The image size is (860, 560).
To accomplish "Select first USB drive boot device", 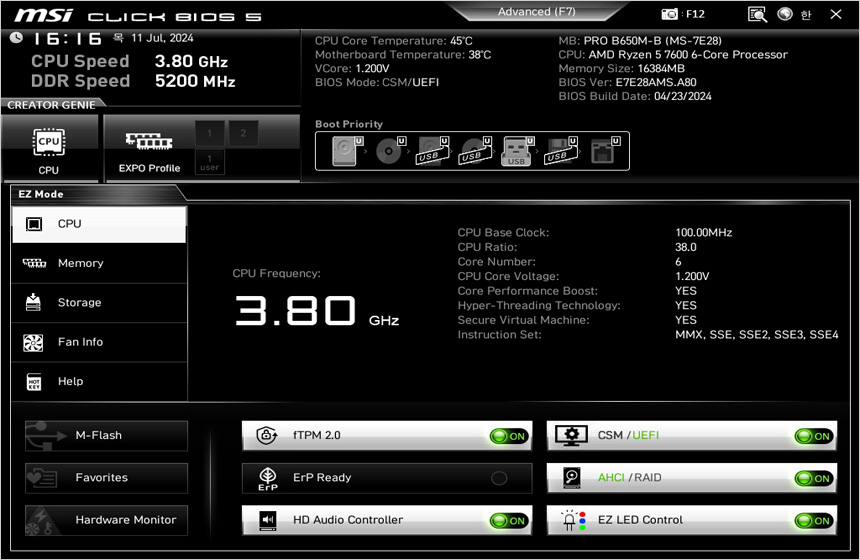I will (433, 150).
